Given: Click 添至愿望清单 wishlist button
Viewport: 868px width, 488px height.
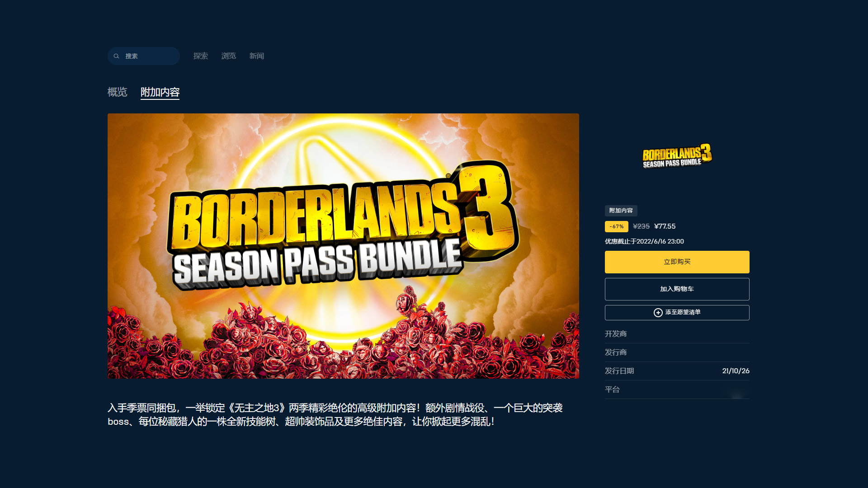Looking at the screenshot, I should [677, 313].
